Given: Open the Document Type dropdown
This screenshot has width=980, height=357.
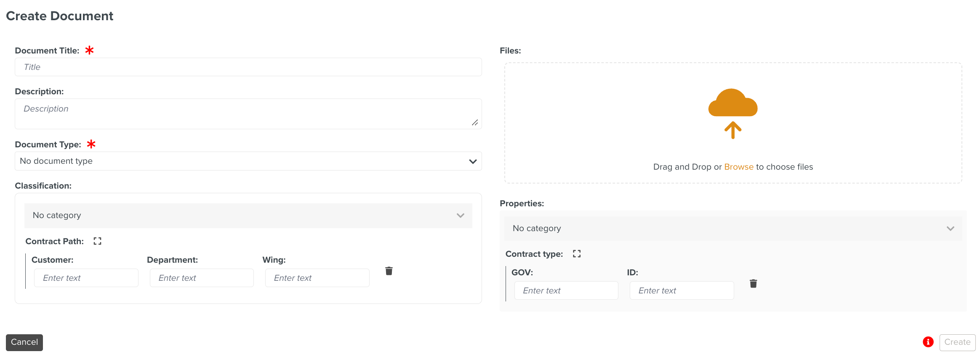Looking at the screenshot, I should tap(248, 161).
